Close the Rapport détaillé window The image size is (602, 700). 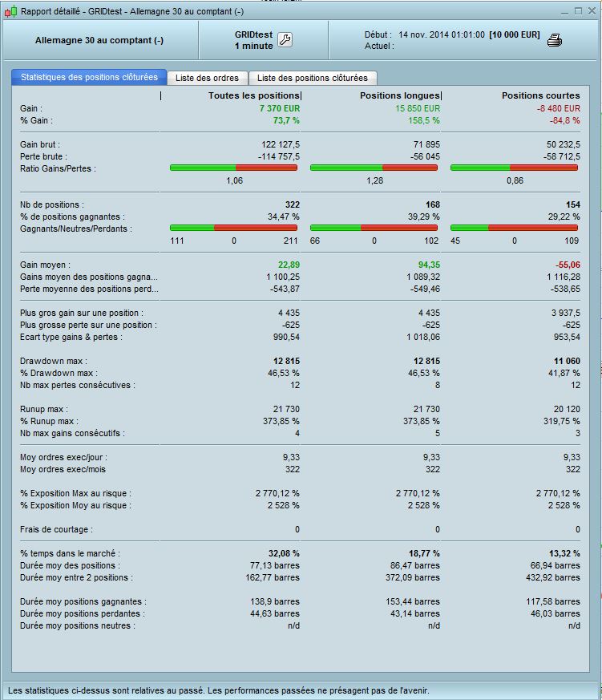[592, 11]
